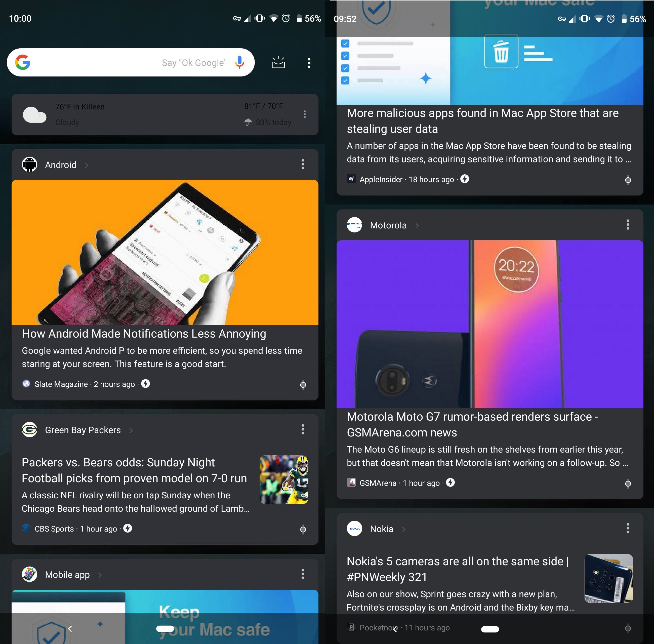This screenshot has width=654, height=644.
Task: Tap the Google G logo
Action: [23, 63]
